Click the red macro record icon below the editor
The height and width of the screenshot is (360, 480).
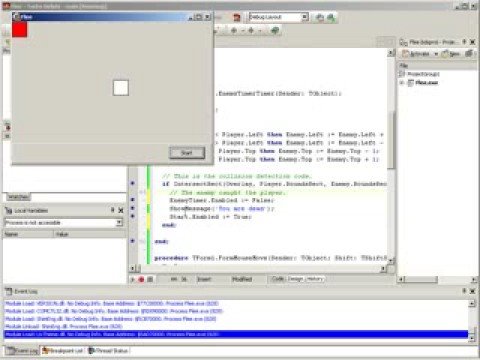click(141, 279)
